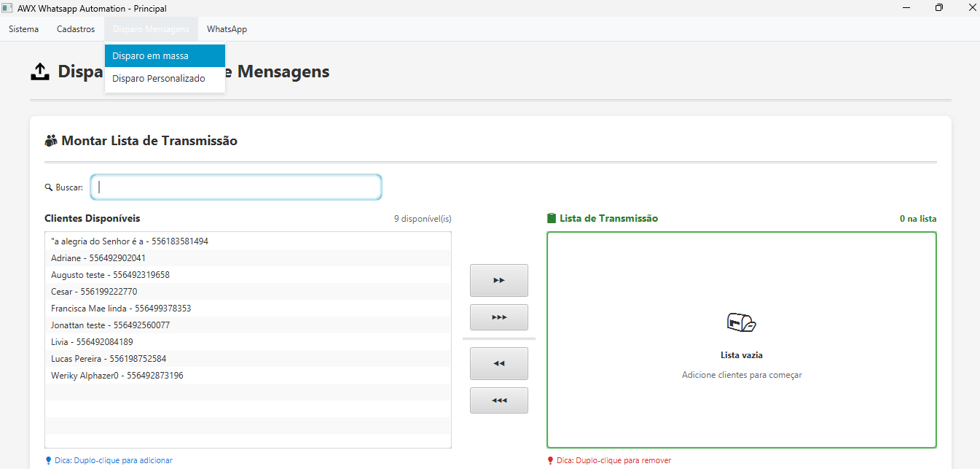The image size is (980, 469).
Task: Collapse the Disparo Mensagens menu
Action: pyautogui.click(x=151, y=29)
